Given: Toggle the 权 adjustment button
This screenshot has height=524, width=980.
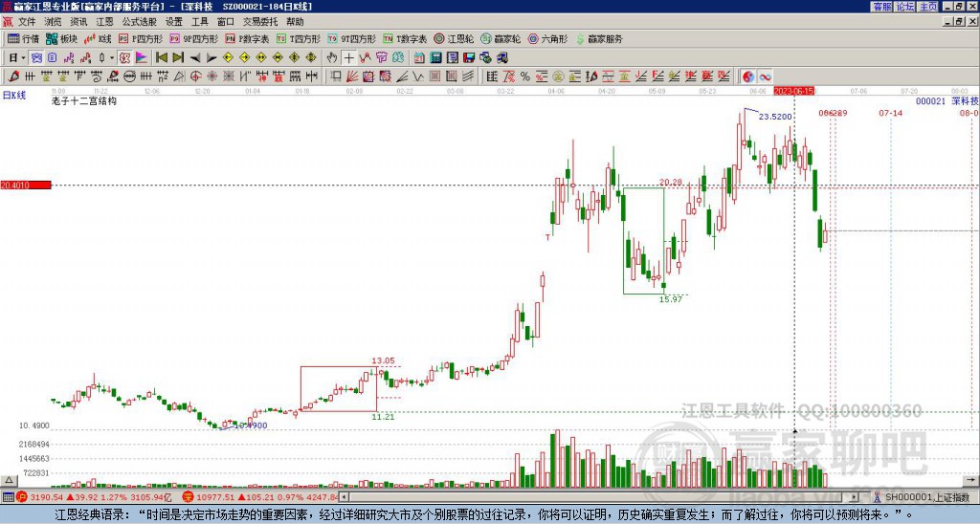Looking at the screenshot, I should point(124,57).
